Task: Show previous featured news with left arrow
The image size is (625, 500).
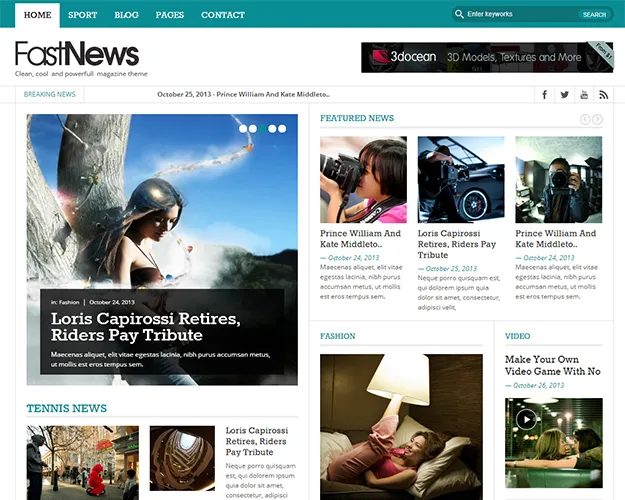Action: click(x=585, y=119)
